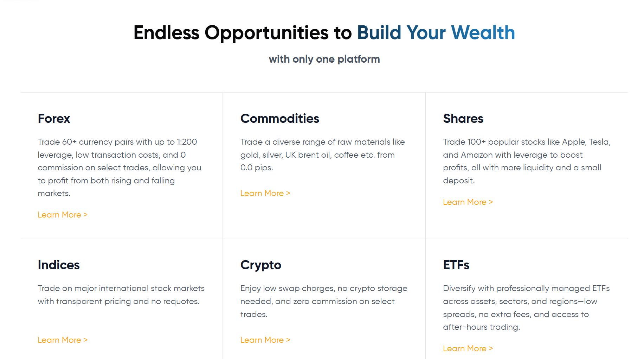
Task: Click the 'with only one platform' subtitle
Action: pos(324,59)
